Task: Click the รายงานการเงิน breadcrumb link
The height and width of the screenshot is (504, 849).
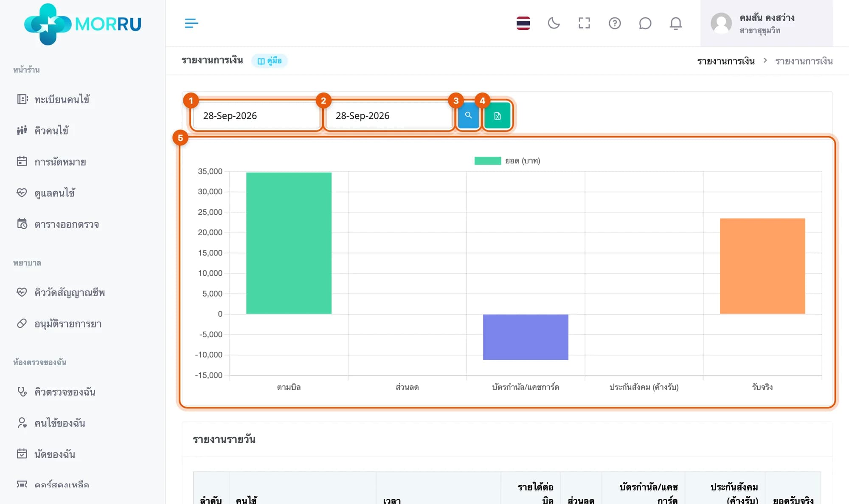Action: coord(726,61)
